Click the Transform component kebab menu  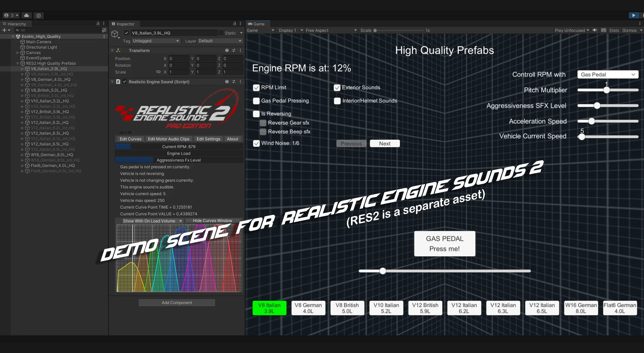240,50
